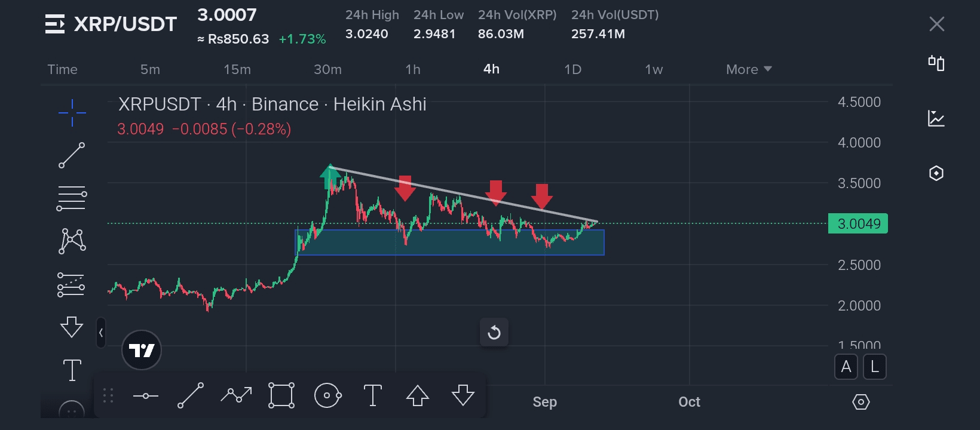Image resolution: width=980 pixels, height=430 pixels.
Task: Select the trend line tool in left sidebar
Action: coord(72,155)
